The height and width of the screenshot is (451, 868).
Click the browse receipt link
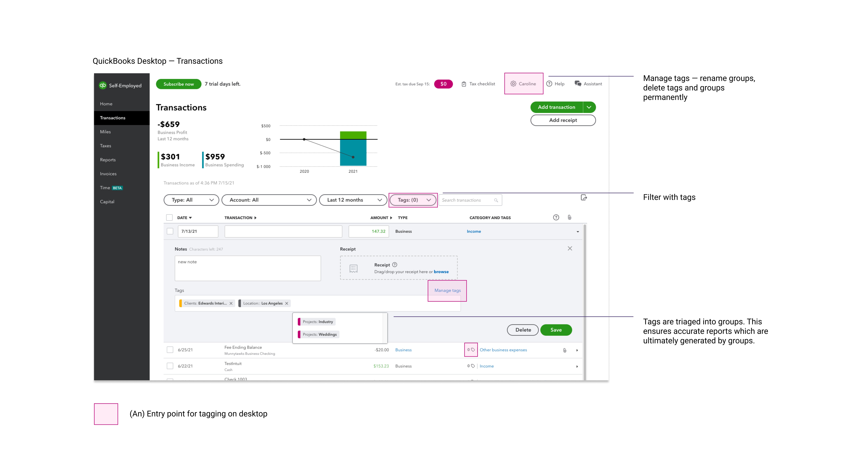(x=441, y=272)
